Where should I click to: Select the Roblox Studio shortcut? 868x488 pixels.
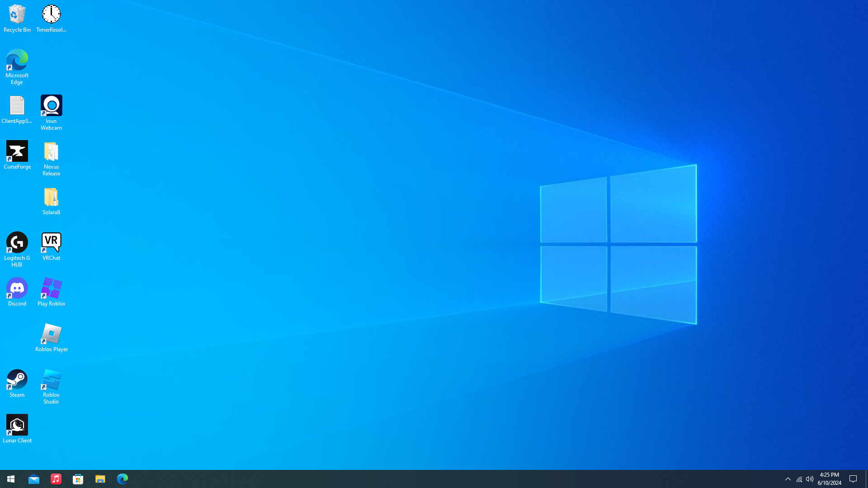click(51, 380)
